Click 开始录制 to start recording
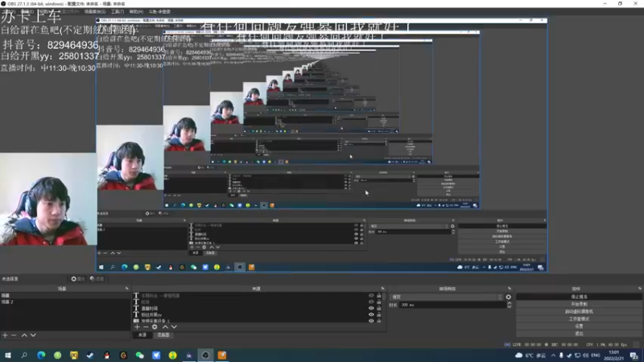The image size is (644, 362). (x=579, y=304)
